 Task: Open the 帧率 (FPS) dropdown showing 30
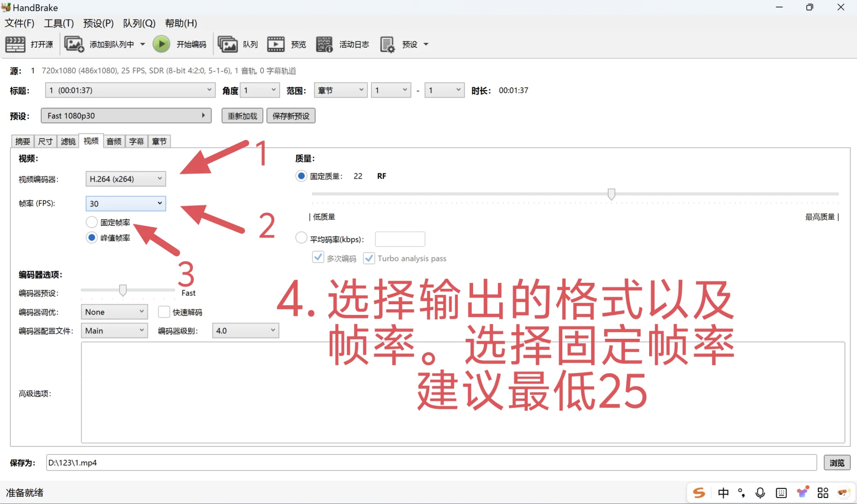pos(126,203)
